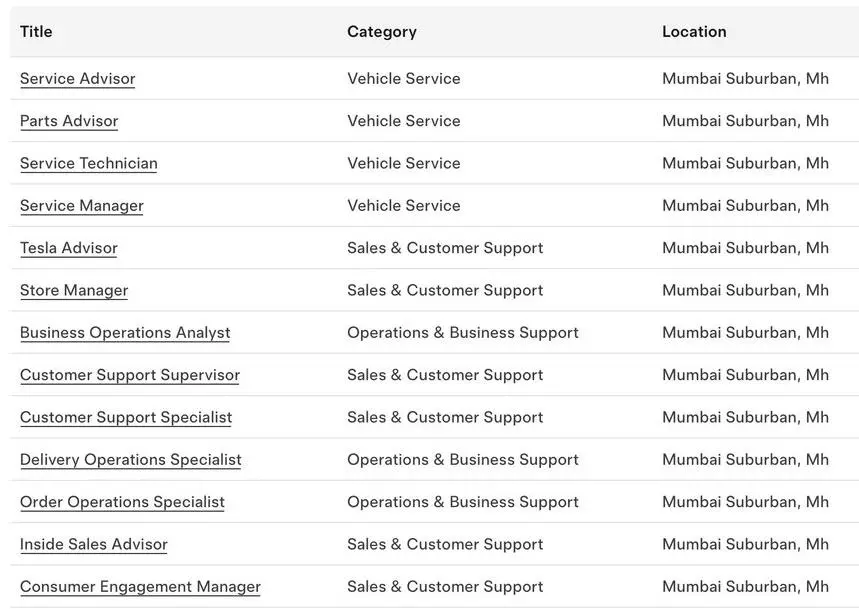Click the Customer Support Supervisor link
859x609 pixels.
click(130, 375)
